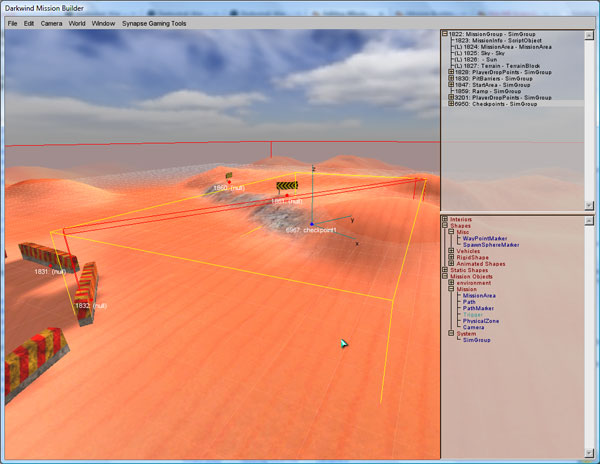Open the World menu
This screenshot has width=600, height=464.
[x=77, y=21]
